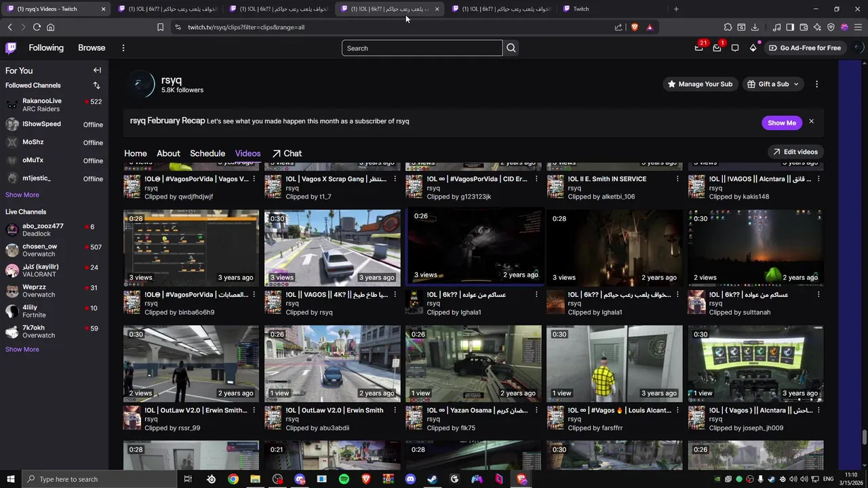This screenshot has width=868, height=488.
Task: Click Show Me recap button
Action: [x=782, y=123]
